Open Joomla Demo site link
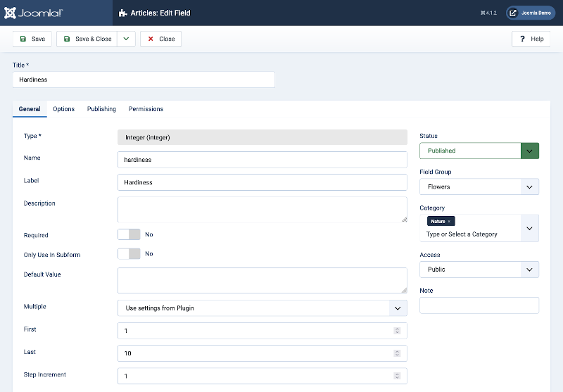This screenshot has height=392, width=563. [x=531, y=13]
